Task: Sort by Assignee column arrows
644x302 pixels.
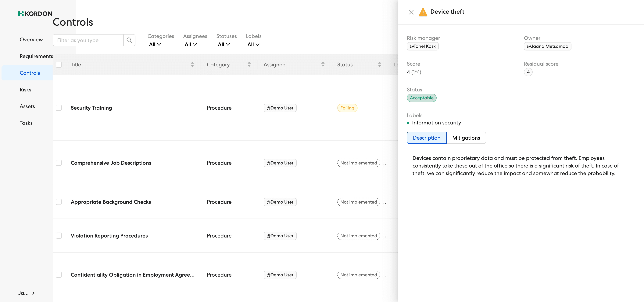Action: point(323,64)
